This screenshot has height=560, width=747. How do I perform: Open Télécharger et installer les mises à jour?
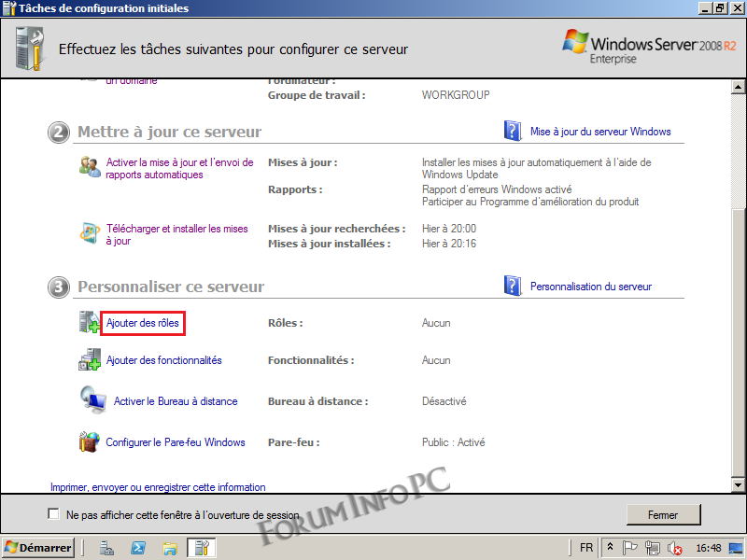(176, 234)
